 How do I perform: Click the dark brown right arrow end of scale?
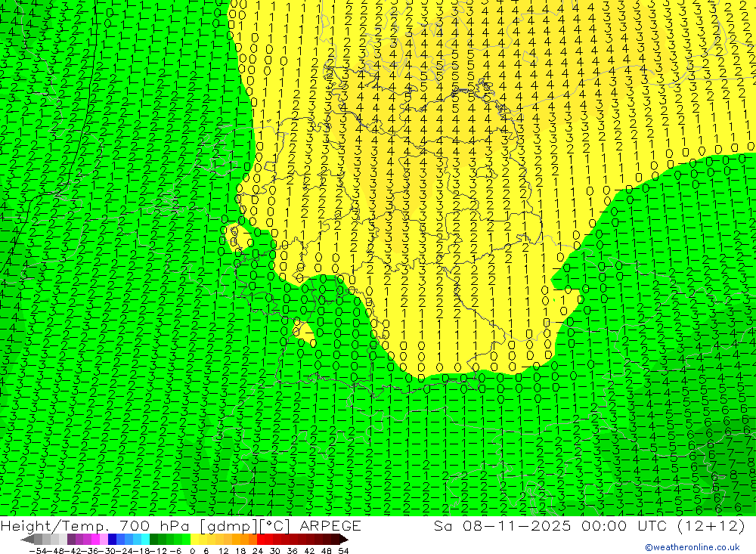click(344, 540)
